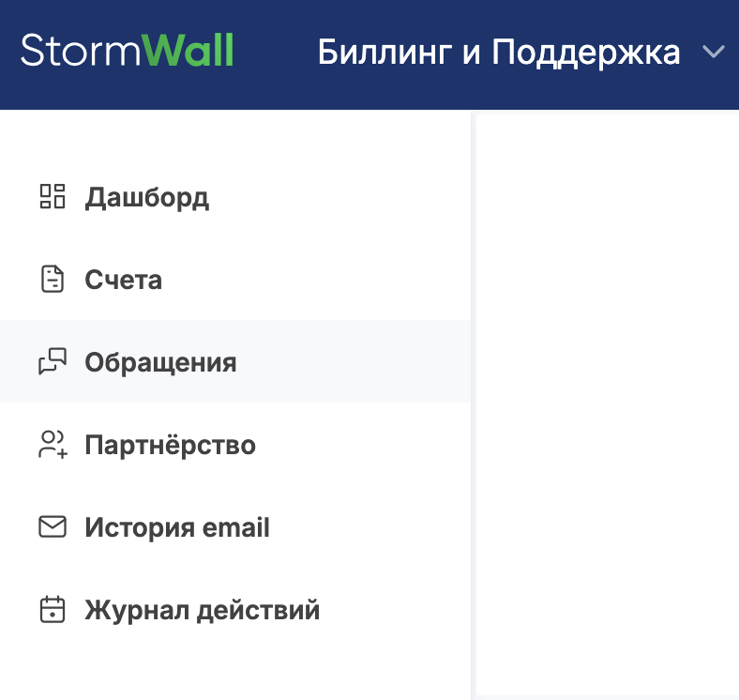The image size is (739, 700).
Task: Show the История email page
Action: pyautogui.click(x=177, y=527)
